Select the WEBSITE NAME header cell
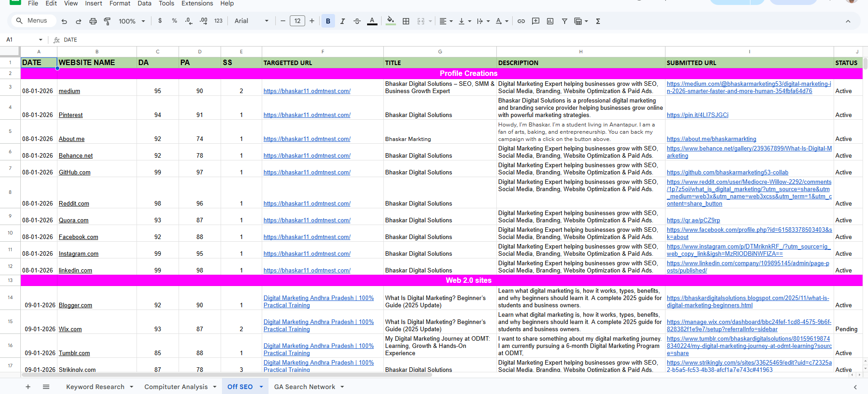The image size is (868, 394). coord(97,62)
